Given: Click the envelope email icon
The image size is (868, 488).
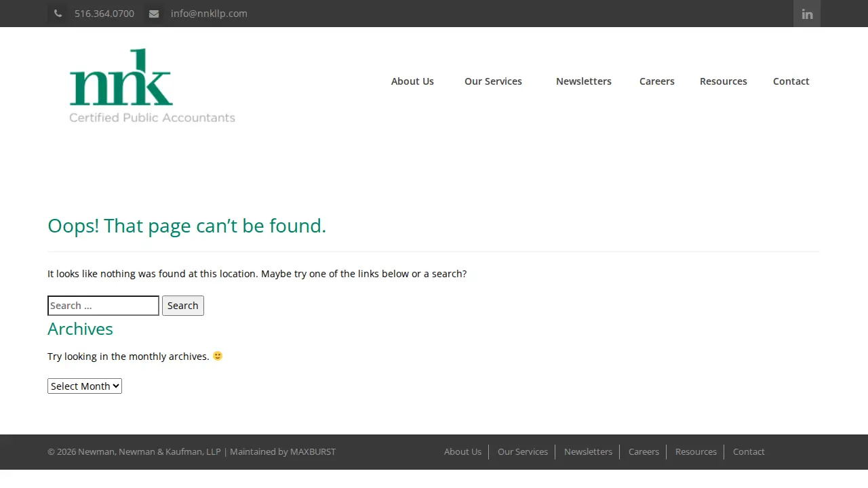Looking at the screenshot, I should (x=154, y=14).
